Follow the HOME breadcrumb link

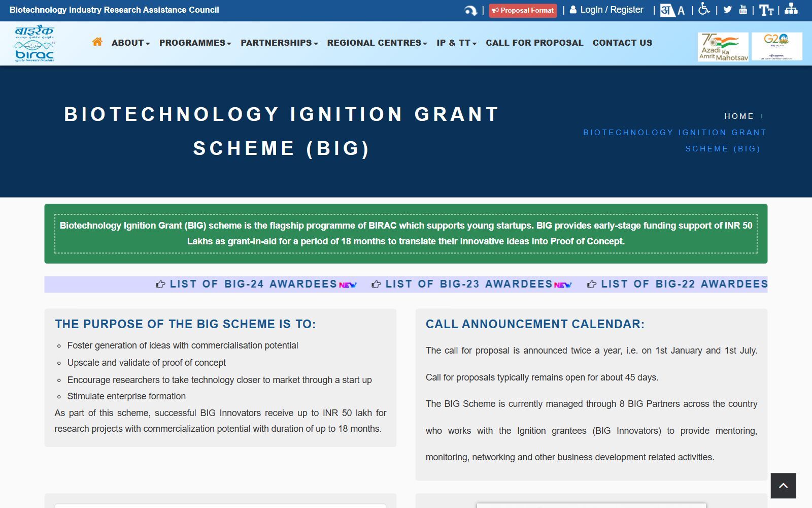(739, 116)
